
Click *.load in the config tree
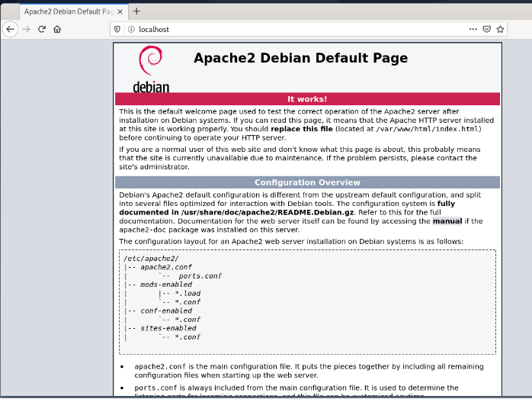point(187,294)
